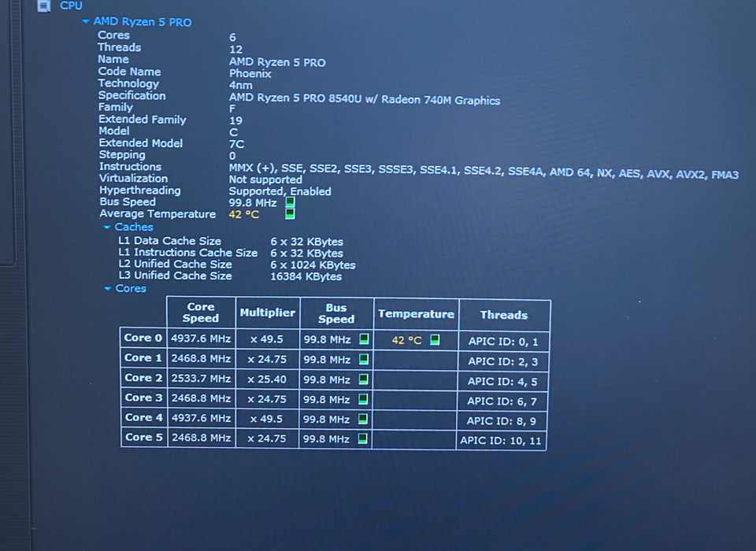Select the Code Name value Phoenix
This screenshot has height=551, width=756.
250,74
